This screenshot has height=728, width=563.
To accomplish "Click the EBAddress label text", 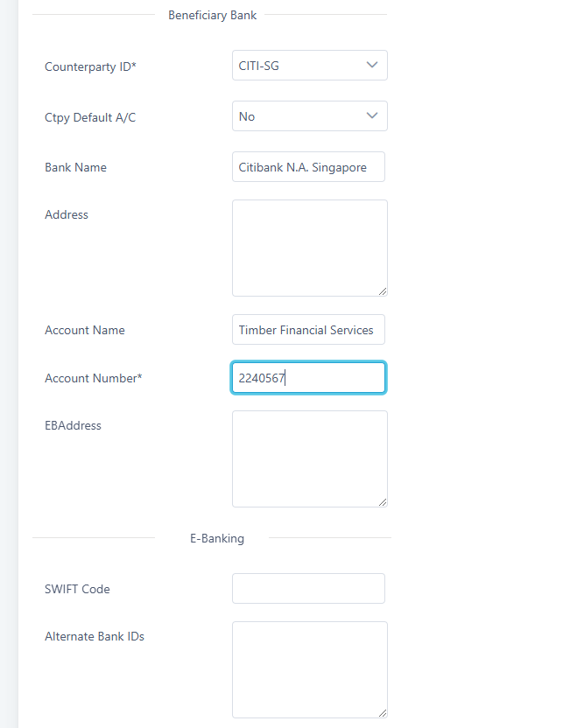I will (x=73, y=425).
